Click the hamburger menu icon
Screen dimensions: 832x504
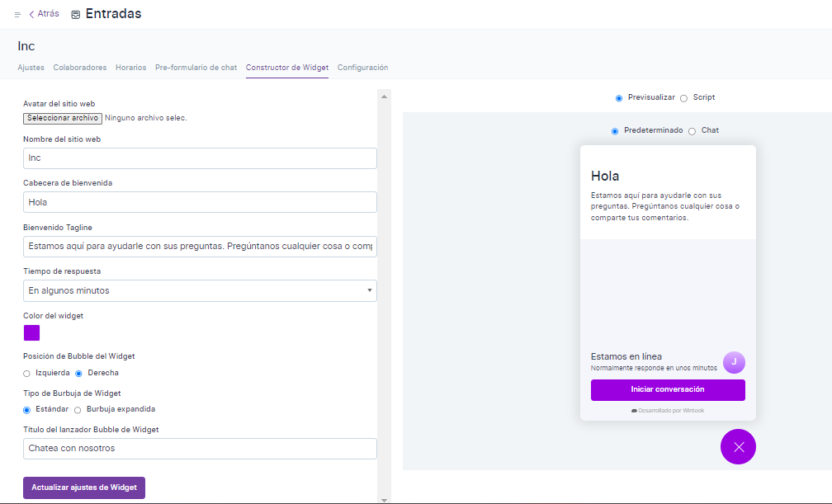(17, 15)
